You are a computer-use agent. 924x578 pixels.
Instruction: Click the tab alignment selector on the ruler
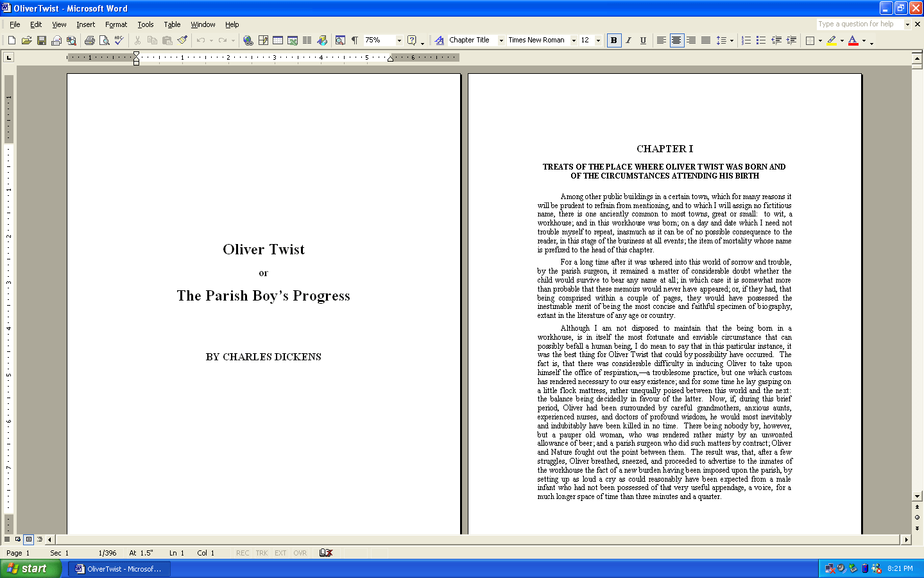click(9, 58)
